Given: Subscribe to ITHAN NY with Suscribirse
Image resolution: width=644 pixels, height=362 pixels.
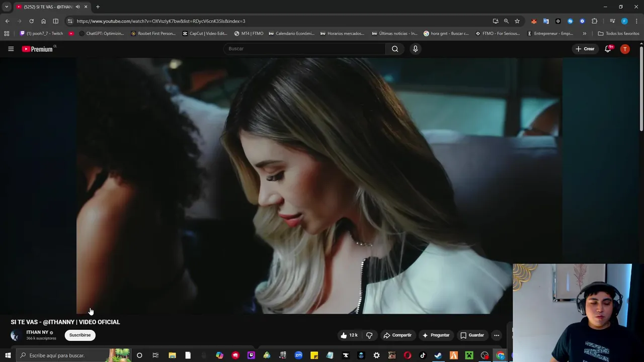Looking at the screenshot, I should (x=80, y=335).
